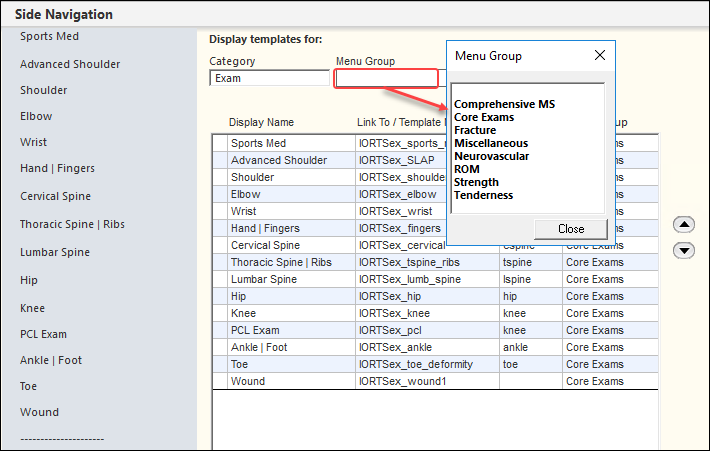Image resolution: width=710 pixels, height=451 pixels.
Task: Open Cervical Spine in side navigation
Action: [55, 197]
